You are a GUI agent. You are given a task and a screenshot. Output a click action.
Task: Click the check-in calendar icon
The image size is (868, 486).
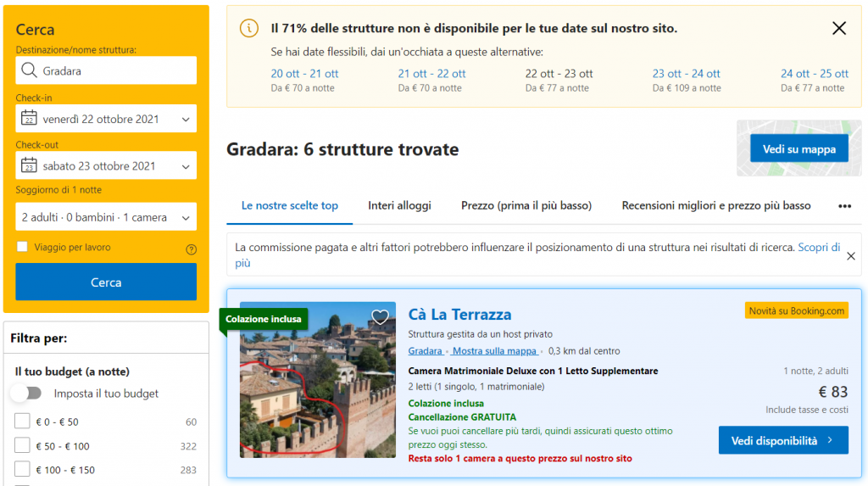point(29,119)
